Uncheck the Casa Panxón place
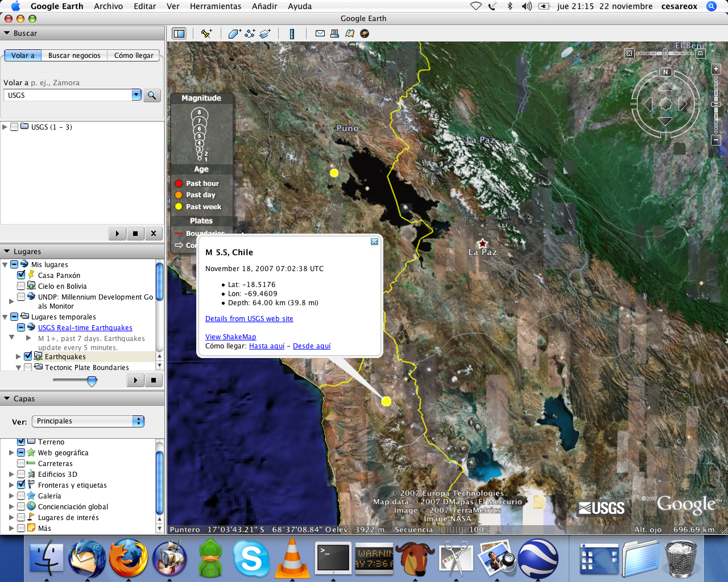Viewport: 728px width, 582px height. 21,275
